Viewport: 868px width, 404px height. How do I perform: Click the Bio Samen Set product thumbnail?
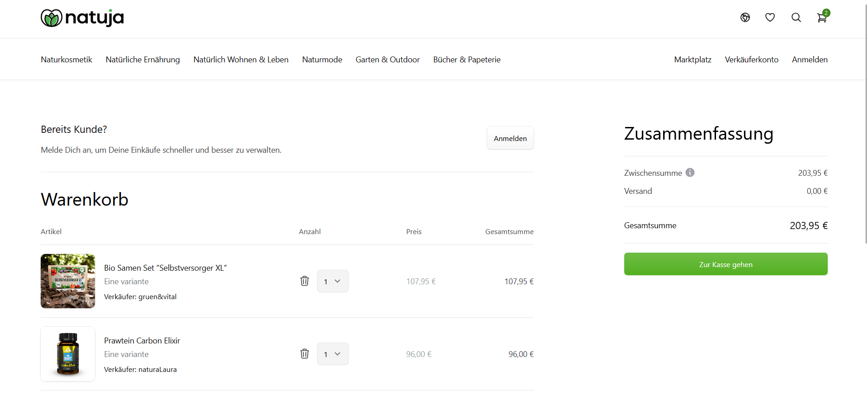68,281
